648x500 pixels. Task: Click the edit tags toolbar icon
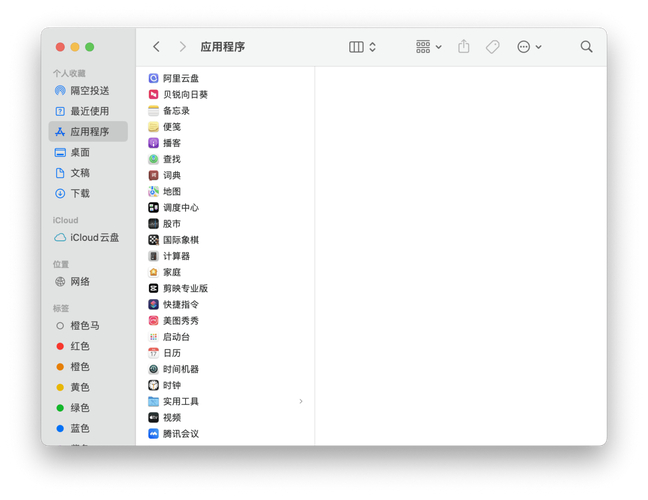coord(492,47)
